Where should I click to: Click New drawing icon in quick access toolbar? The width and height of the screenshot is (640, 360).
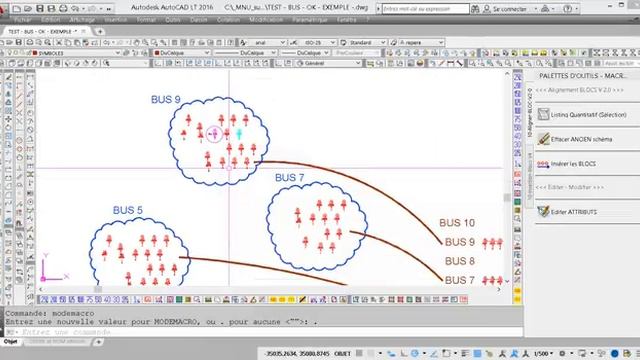click(17, 8)
